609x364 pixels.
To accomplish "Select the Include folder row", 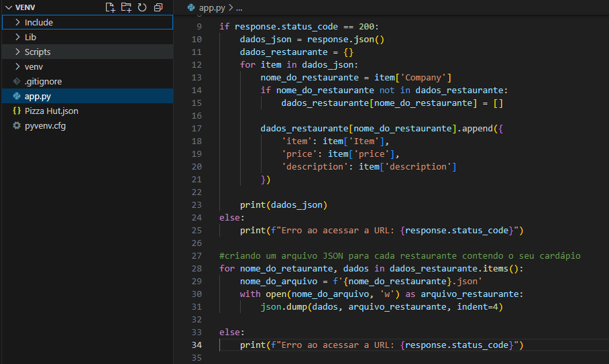I will click(x=87, y=22).
